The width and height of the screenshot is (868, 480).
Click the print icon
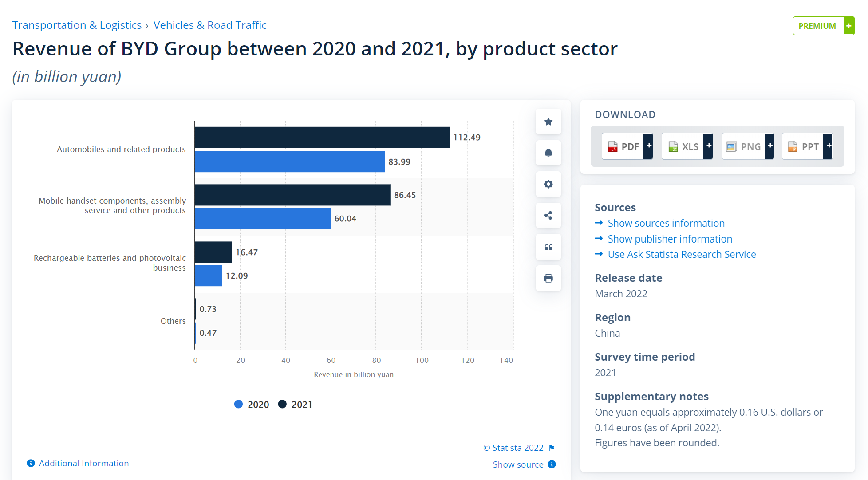pyautogui.click(x=548, y=278)
